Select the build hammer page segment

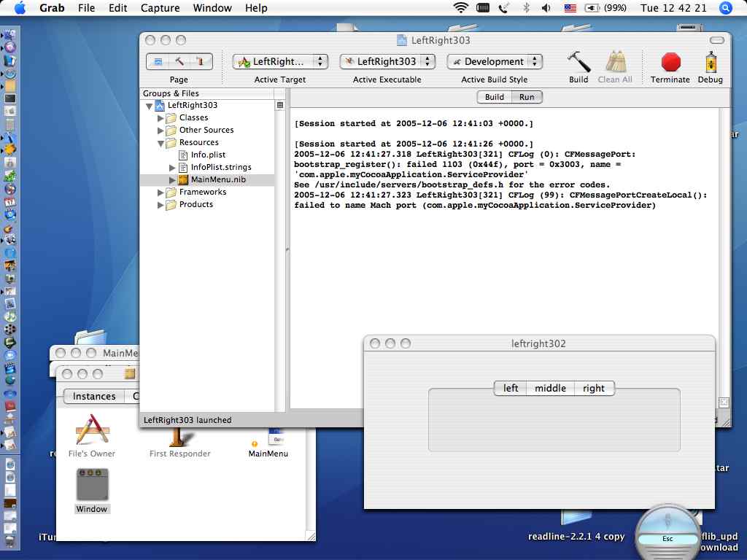pyautogui.click(x=179, y=61)
